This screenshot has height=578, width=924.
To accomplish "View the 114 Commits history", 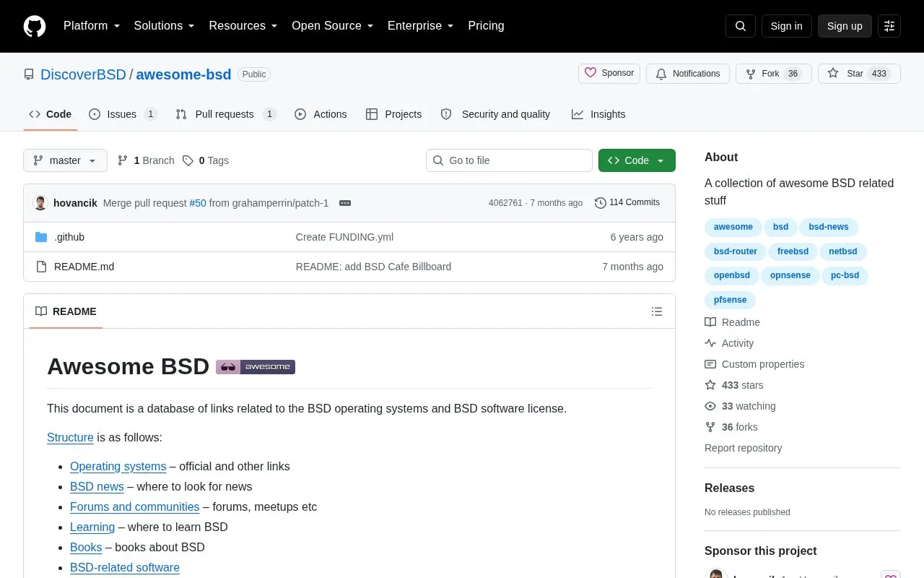I will 627,203.
